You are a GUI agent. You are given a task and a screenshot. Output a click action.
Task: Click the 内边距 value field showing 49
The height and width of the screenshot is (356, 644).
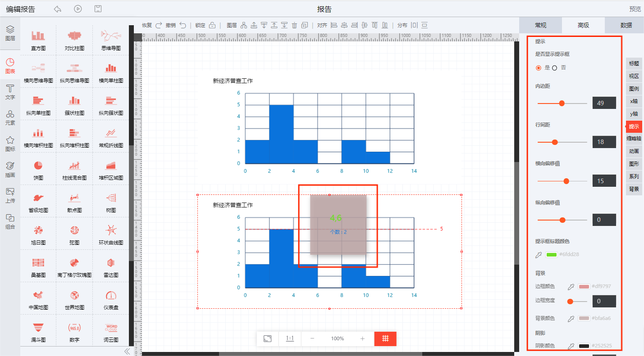click(x=604, y=103)
